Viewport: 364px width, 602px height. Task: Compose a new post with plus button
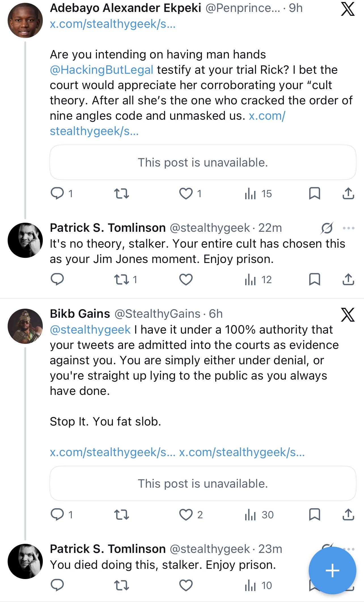[x=332, y=571]
